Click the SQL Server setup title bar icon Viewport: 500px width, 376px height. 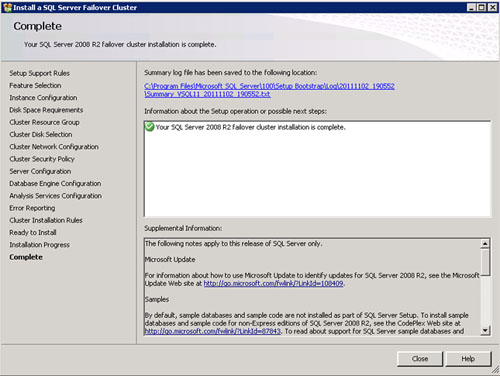tap(7, 7)
